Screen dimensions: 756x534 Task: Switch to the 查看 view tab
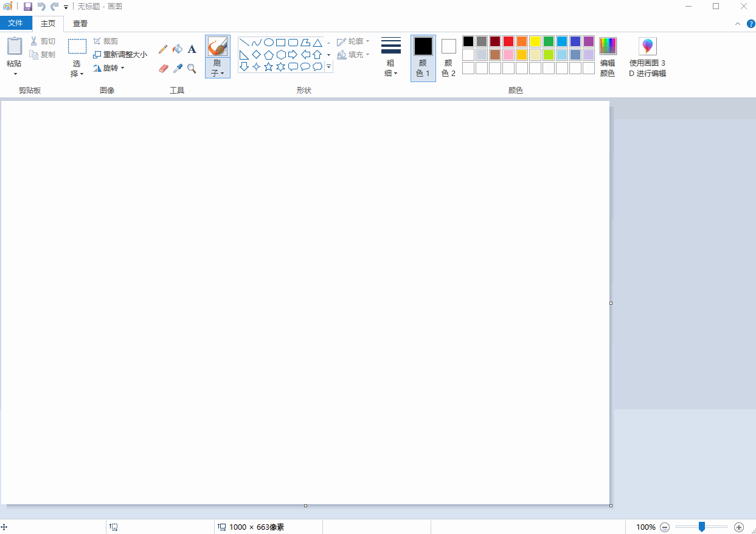pos(80,24)
